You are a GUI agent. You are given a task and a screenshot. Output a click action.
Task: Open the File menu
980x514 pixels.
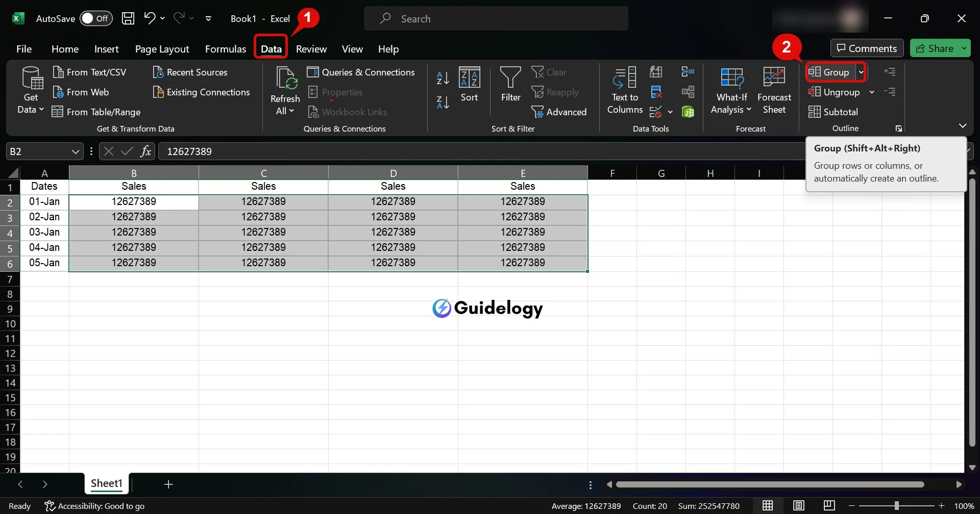coord(24,49)
